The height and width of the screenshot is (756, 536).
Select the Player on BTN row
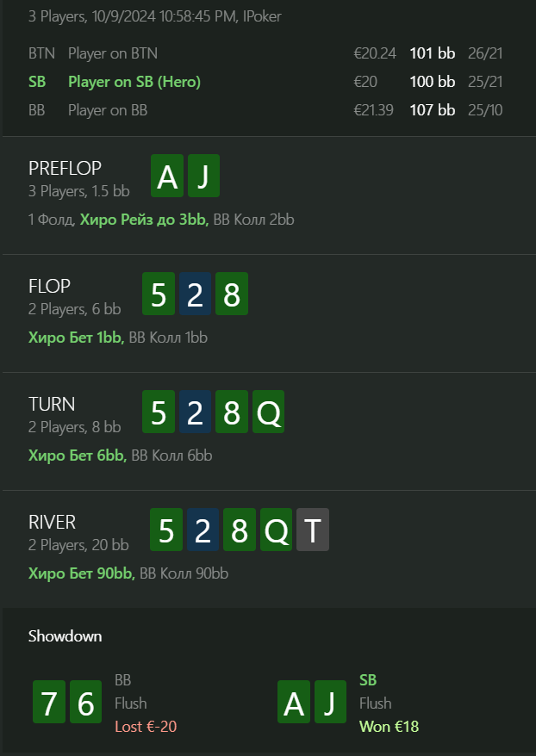[x=112, y=53]
